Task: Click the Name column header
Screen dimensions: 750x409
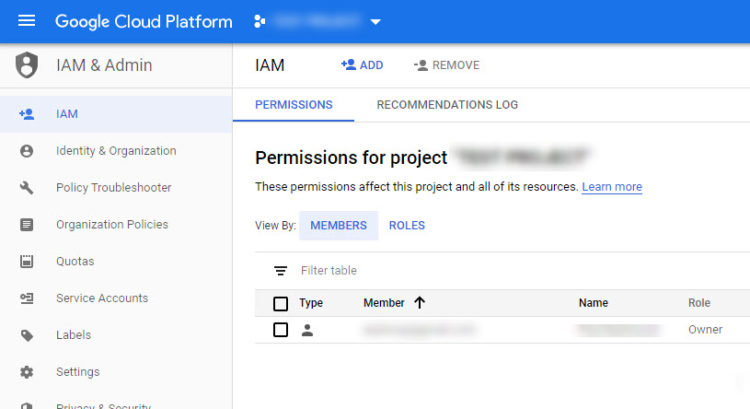Action: tap(593, 303)
